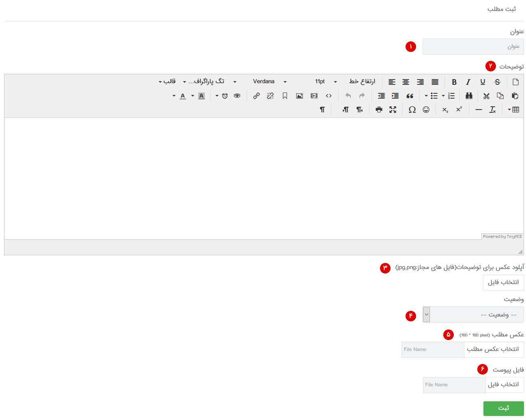Click the copy icon in editor toolbar
Screen dimensions: 526x420
tap(500, 96)
